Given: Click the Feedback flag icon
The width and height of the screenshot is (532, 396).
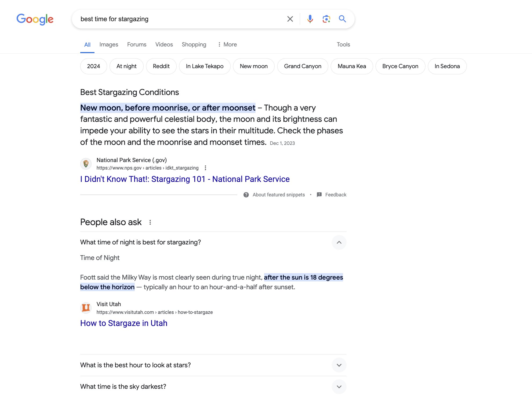Looking at the screenshot, I should coord(319,195).
